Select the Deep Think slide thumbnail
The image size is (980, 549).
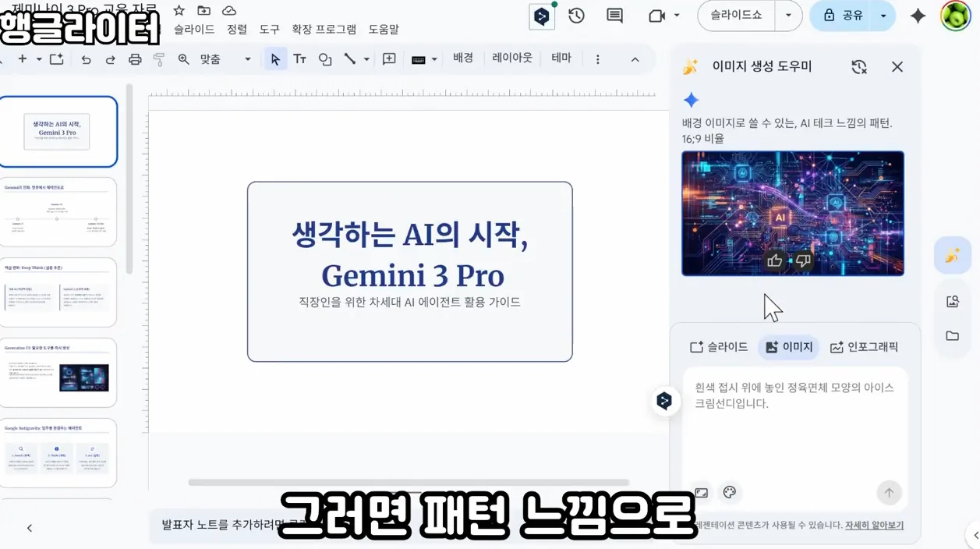click(x=58, y=292)
